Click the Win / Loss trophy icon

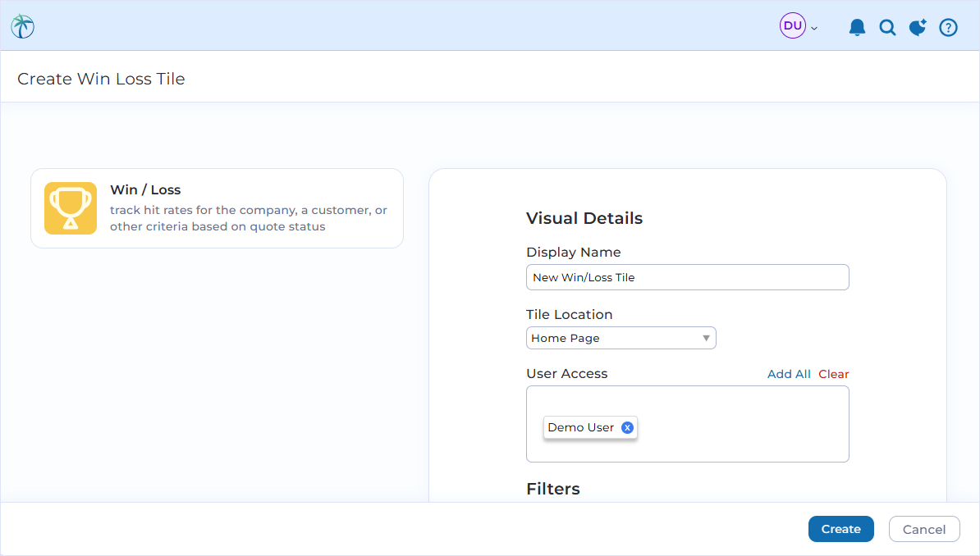click(x=71, y=208)
